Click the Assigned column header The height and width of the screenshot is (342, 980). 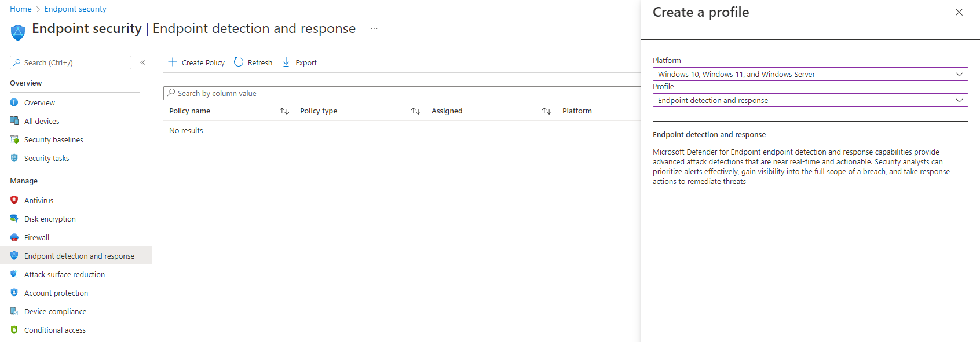pyautogui.click(x=447, y=111)
